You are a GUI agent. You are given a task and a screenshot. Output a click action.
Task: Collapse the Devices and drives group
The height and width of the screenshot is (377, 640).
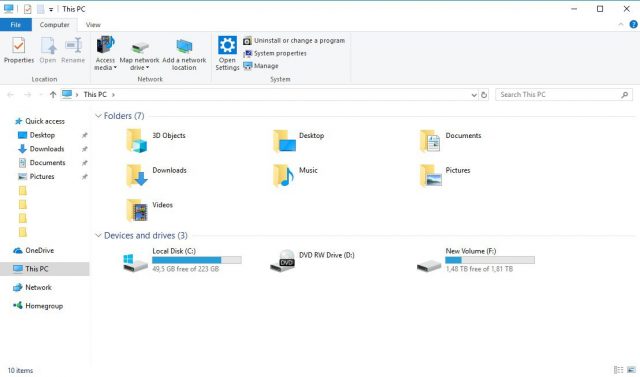(x=98, y=235)
